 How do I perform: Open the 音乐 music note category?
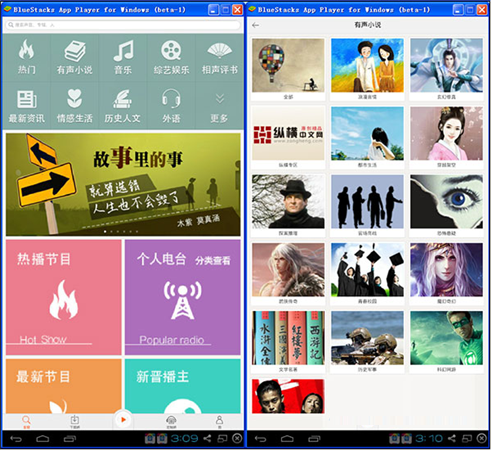[x=123, y=57]
